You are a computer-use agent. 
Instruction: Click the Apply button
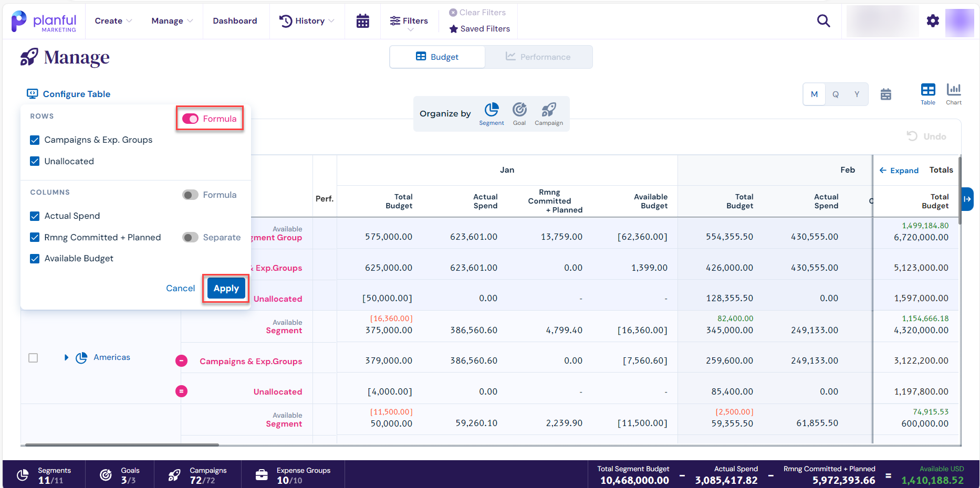(226, 289)
